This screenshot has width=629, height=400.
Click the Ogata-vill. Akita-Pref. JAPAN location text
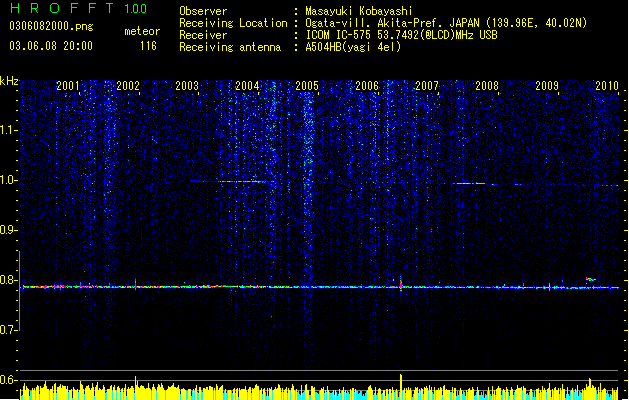click(446, 23)
